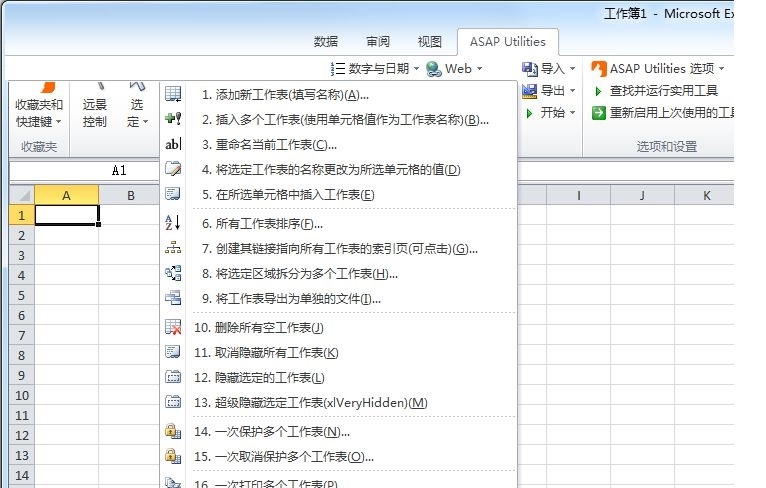
Task: Click the Web globe icon
Action: click(x=434, y=69)
